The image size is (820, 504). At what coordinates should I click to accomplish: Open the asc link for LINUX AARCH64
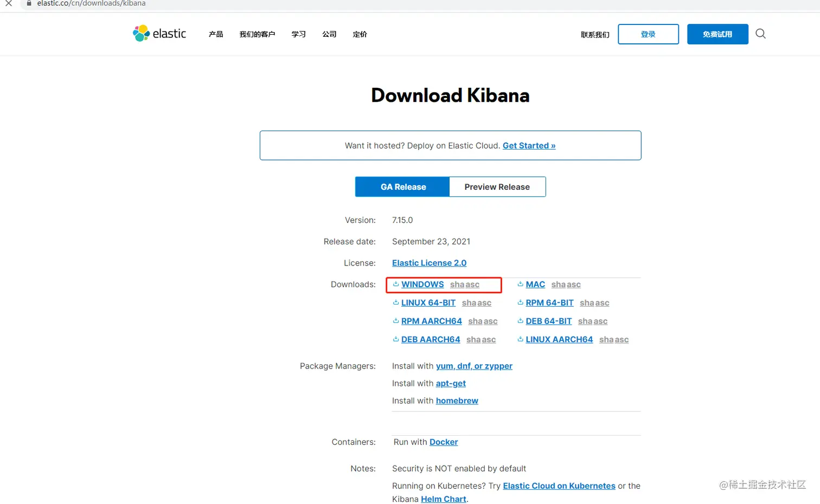point(622,340)
